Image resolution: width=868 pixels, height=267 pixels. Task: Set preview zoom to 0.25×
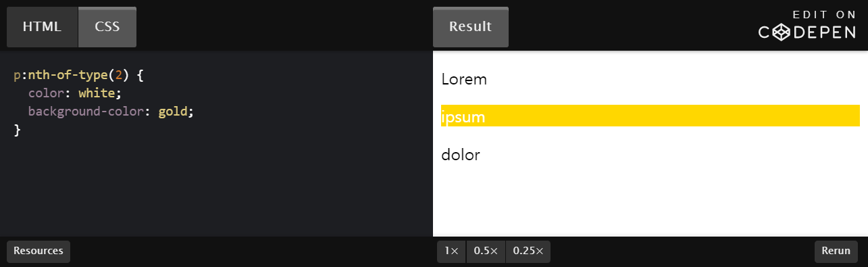(x=528, y=251)
